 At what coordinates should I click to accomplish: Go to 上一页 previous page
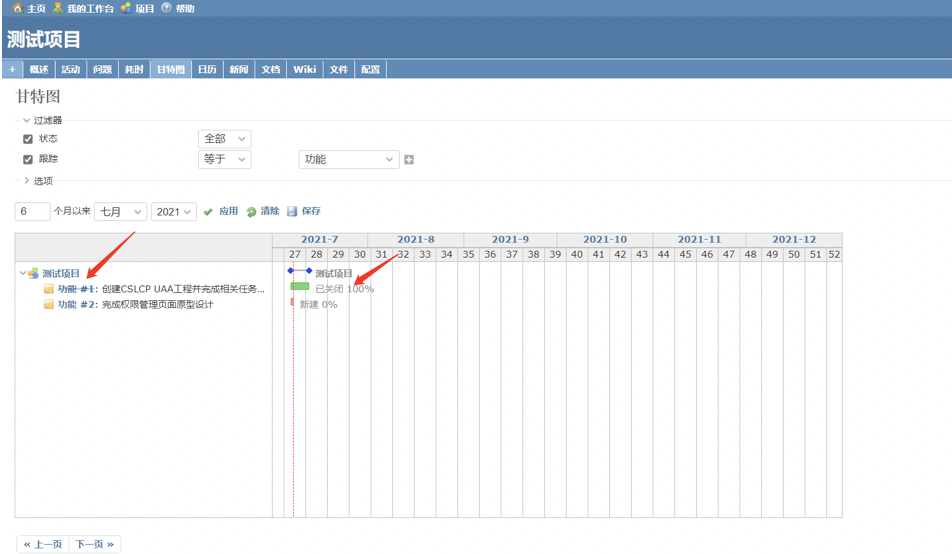click(43, 544)
